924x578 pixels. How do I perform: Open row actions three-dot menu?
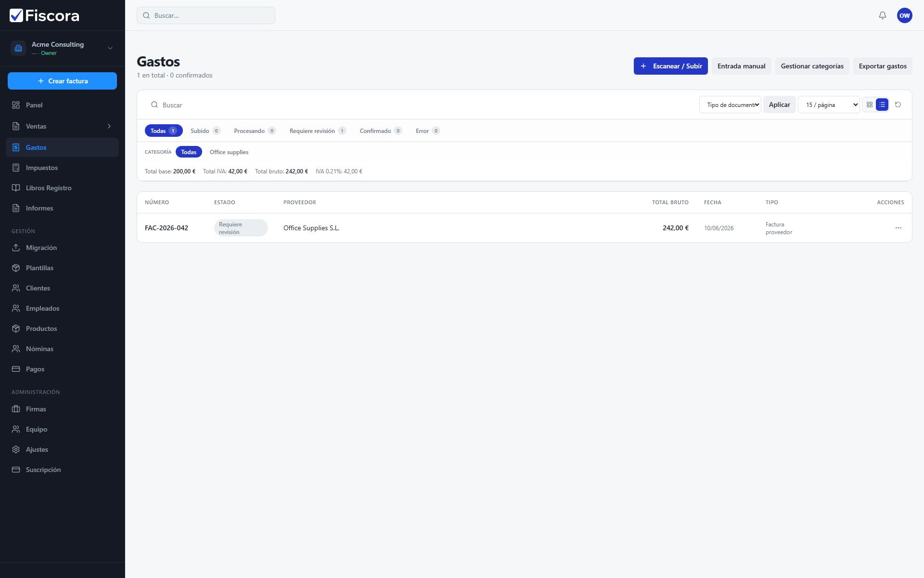click(898, 228)
